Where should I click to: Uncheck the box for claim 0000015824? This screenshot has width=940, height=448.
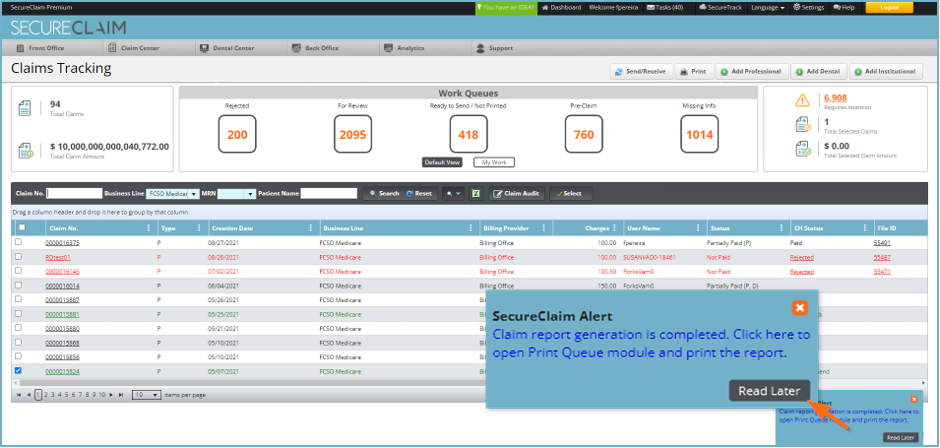18,371
